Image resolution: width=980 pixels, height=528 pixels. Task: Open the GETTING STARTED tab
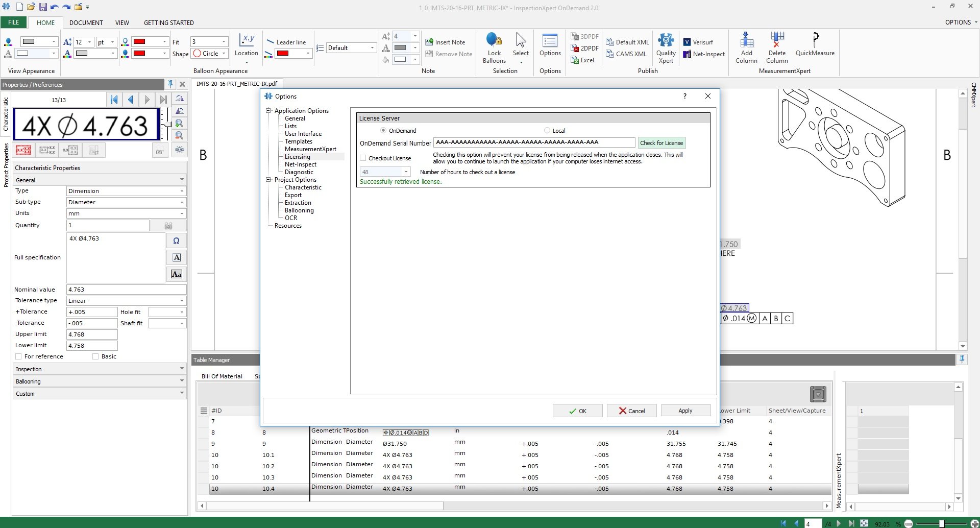(169, 22)
